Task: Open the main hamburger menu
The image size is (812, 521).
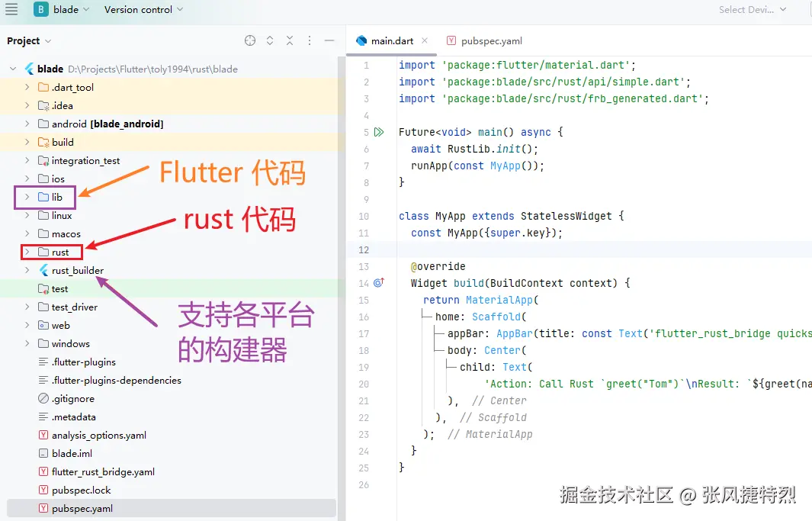Action: (x=11, y=9)
